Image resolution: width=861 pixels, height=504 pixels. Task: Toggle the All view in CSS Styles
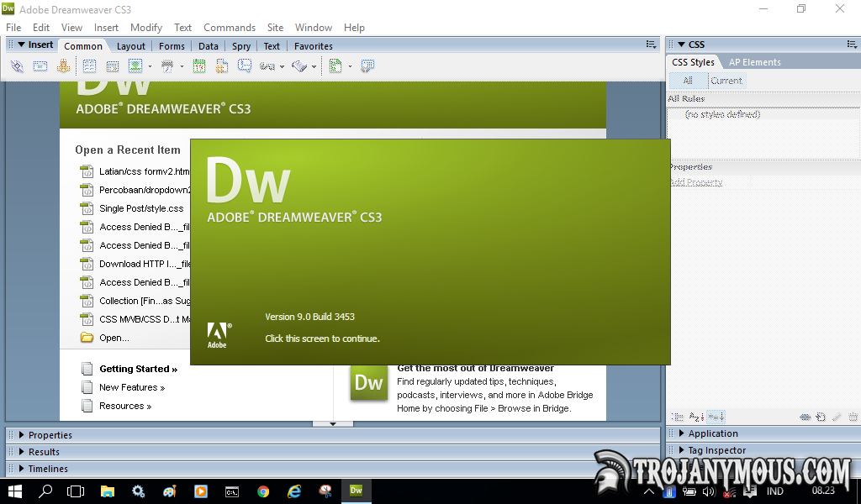[x=687, y=81]
